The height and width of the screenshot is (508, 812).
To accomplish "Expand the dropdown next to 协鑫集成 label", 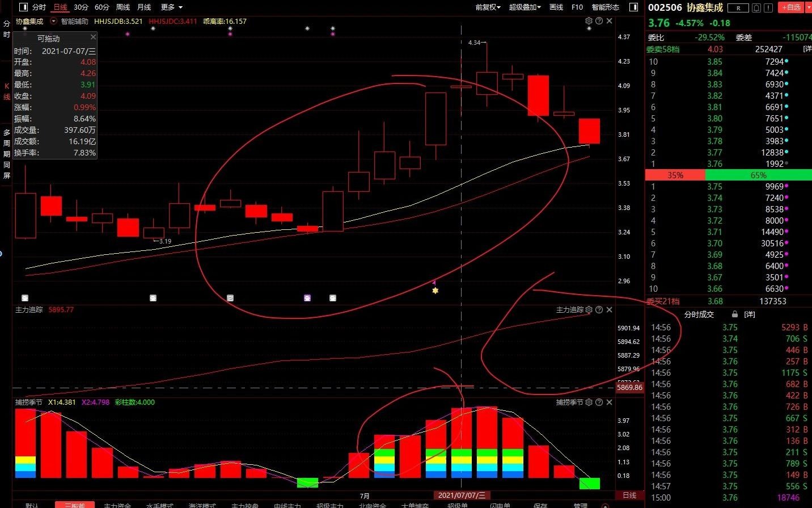I will click(x=54, y=21).
